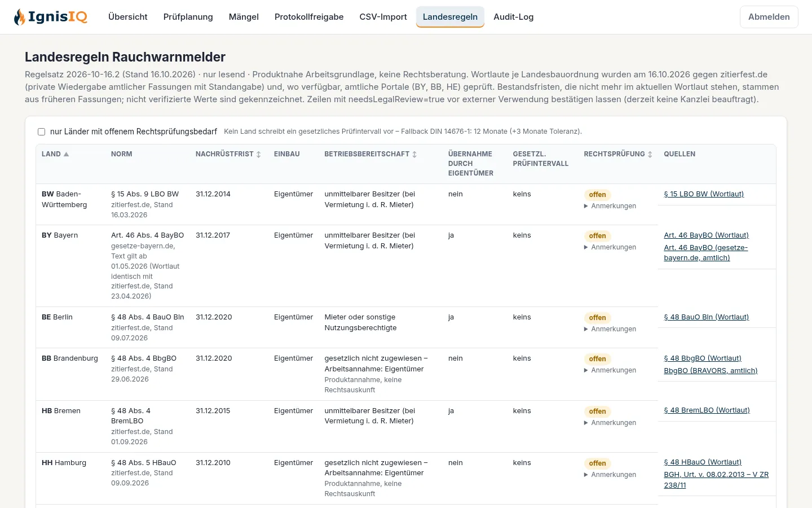This screenshot has width=812, height=508.
Task: Open Art. 46 BayBO gesetze-bayern.de amtlich link
Action: pyautogui.click(x=706, y=253)
